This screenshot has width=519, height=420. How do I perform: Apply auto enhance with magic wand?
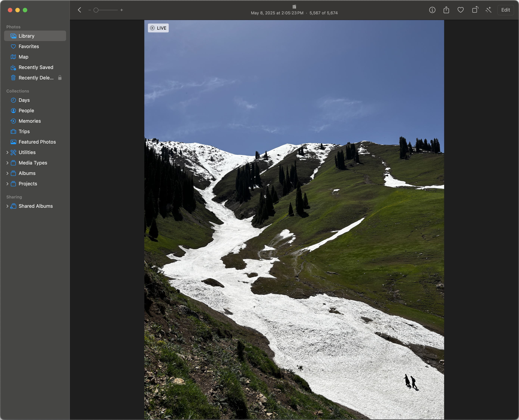point(489,10)
